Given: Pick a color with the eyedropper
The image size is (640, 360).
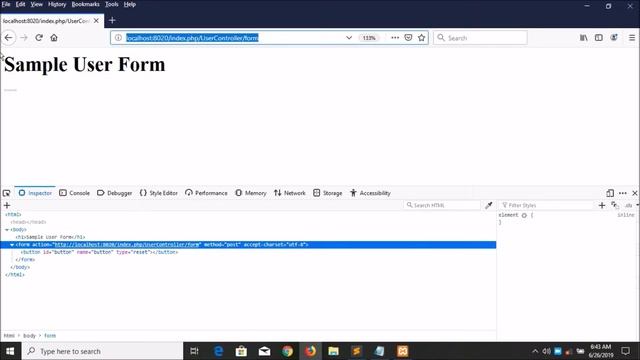Looking at the screenshot, I should (489, 205).
